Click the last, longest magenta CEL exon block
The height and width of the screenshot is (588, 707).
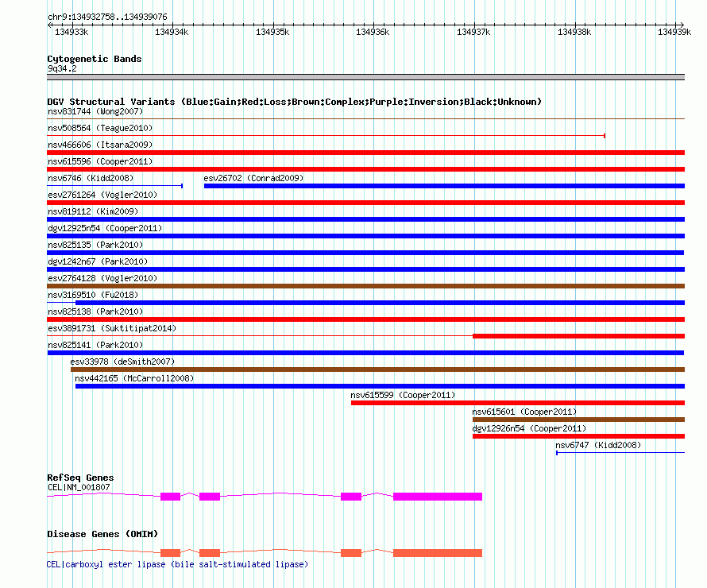(x=438, y=497)
